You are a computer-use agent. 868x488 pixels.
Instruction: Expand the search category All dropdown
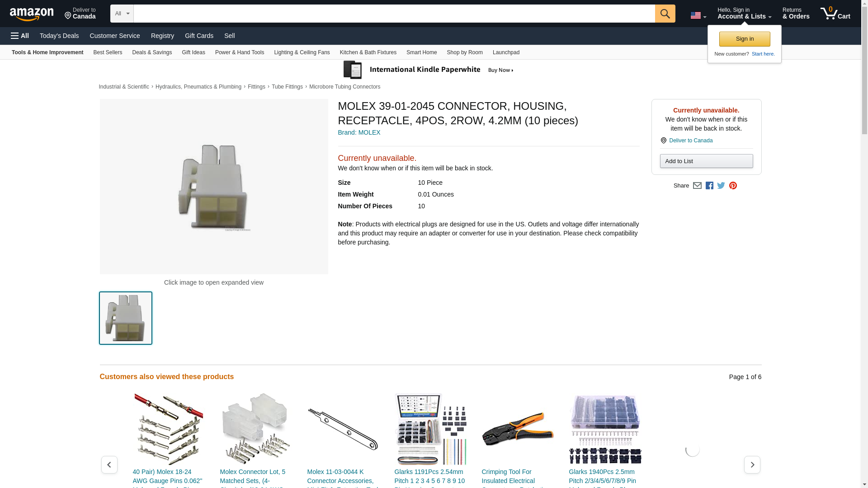122,14
